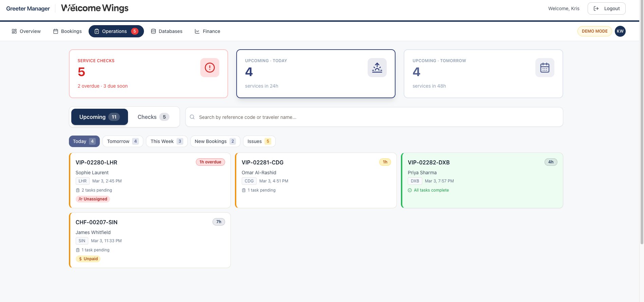Click the Logout button
Viewport: 644px width, 302px height.
click(606, 8)
